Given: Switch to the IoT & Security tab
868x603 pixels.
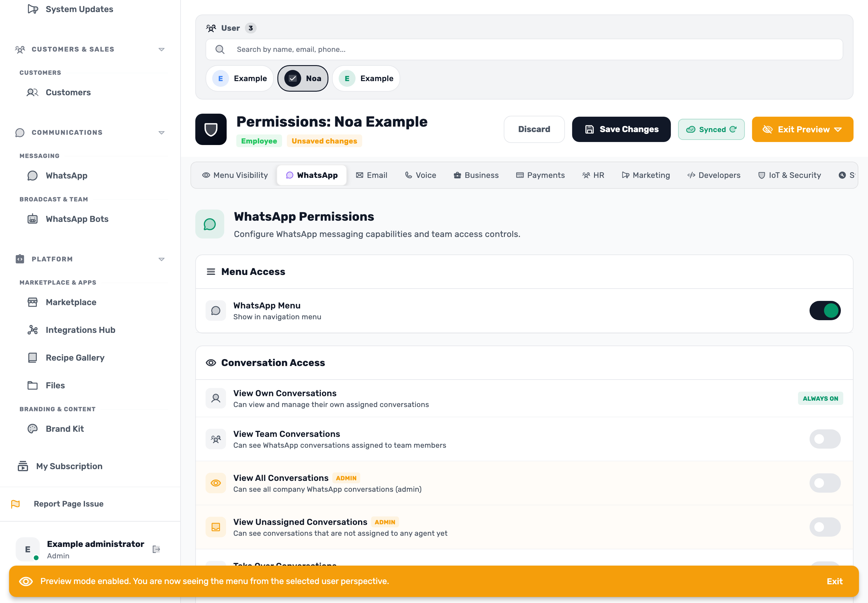Looking at the screenshot, I should 789,175.
